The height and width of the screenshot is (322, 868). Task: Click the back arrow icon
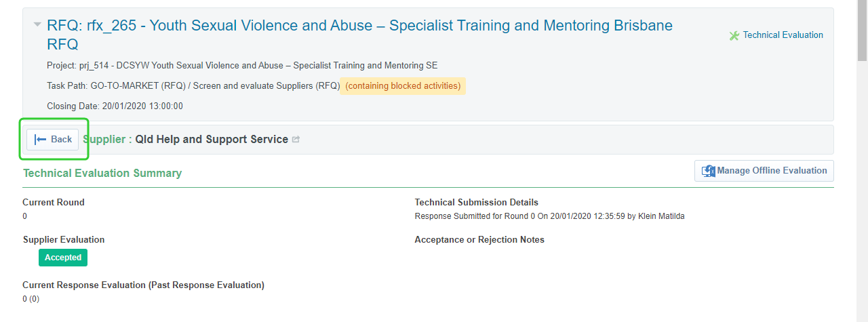click(41, 140)
